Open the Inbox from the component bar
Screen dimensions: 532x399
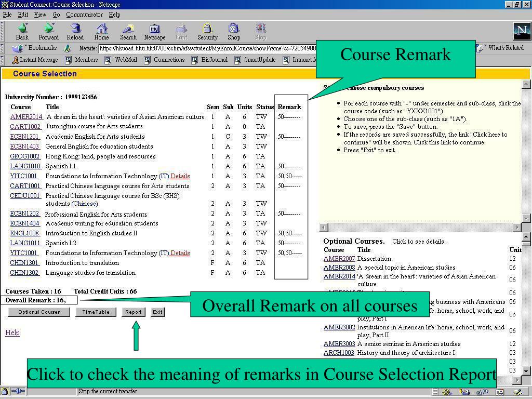(x=464, y=392)
